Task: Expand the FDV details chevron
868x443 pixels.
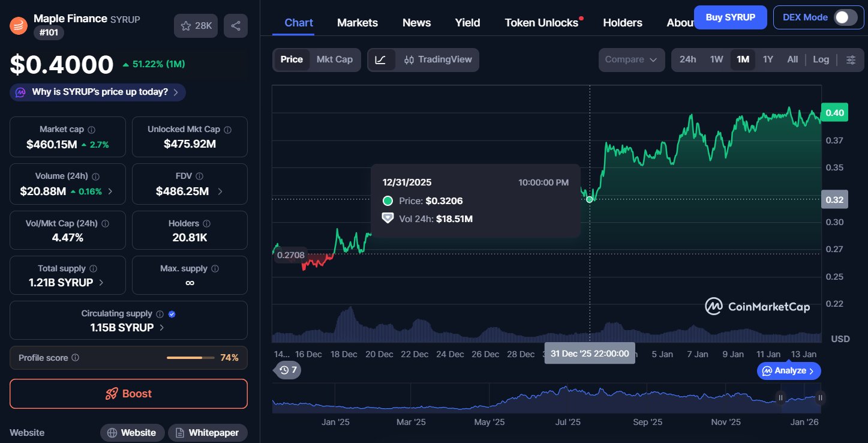Action: point(220,191)
